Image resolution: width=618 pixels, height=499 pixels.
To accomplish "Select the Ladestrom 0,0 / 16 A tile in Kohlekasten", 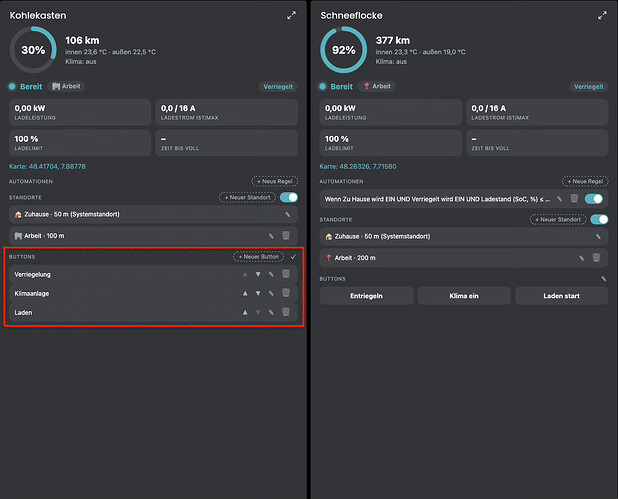I will coord(226,112).
